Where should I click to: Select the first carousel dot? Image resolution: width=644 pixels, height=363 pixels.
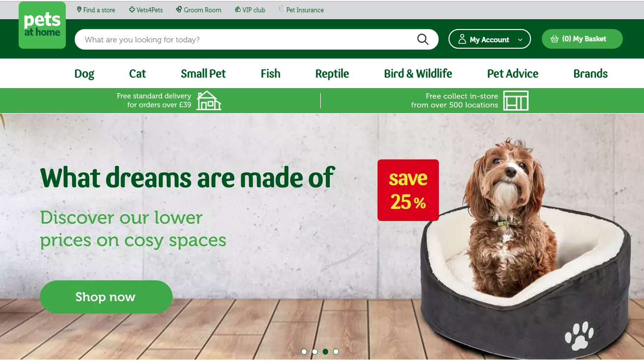point(304,352)
